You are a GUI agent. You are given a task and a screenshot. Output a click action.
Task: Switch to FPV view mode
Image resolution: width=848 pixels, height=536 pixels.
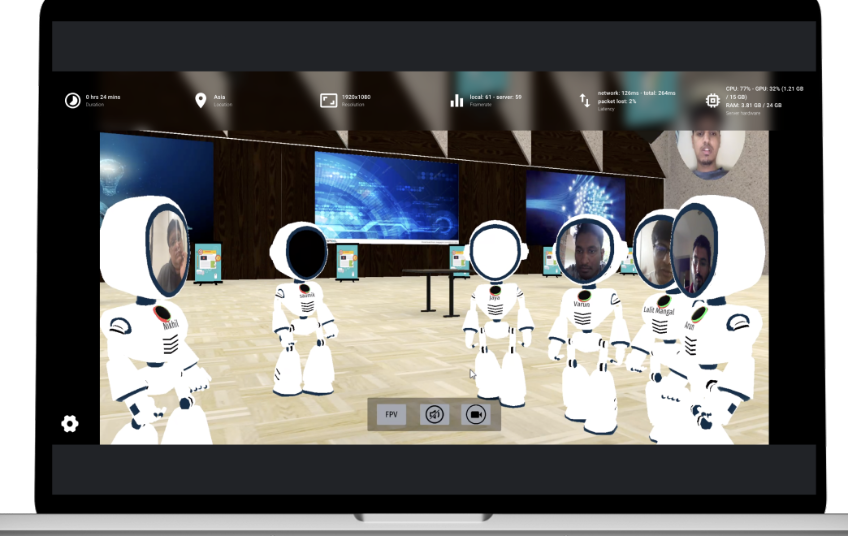click(391, 414)
